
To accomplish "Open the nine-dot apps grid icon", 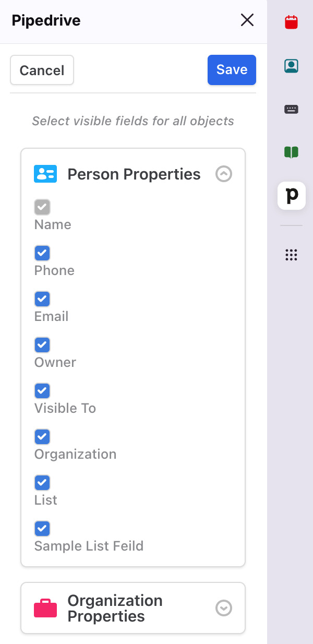I will (x=291, y=255).
